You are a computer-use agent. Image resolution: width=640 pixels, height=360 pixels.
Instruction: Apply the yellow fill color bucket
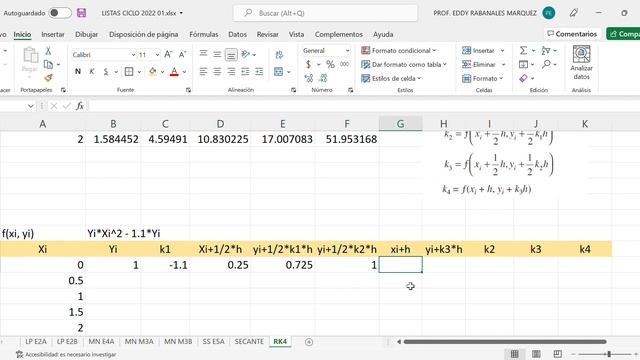point(153,72)
